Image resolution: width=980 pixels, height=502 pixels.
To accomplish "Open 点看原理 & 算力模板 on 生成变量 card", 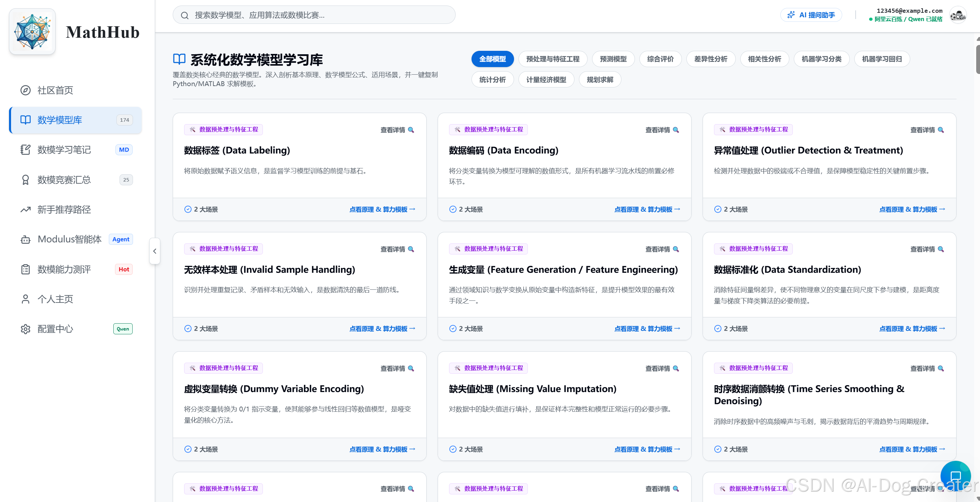I will click(x=647, y=328).
